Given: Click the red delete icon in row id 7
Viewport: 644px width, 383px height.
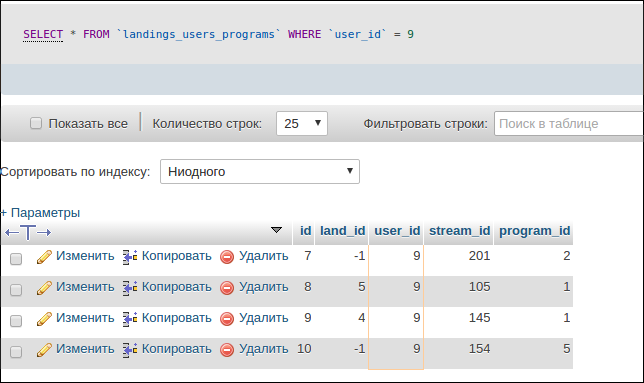Looking at the screenshot, I should point(227,257).
